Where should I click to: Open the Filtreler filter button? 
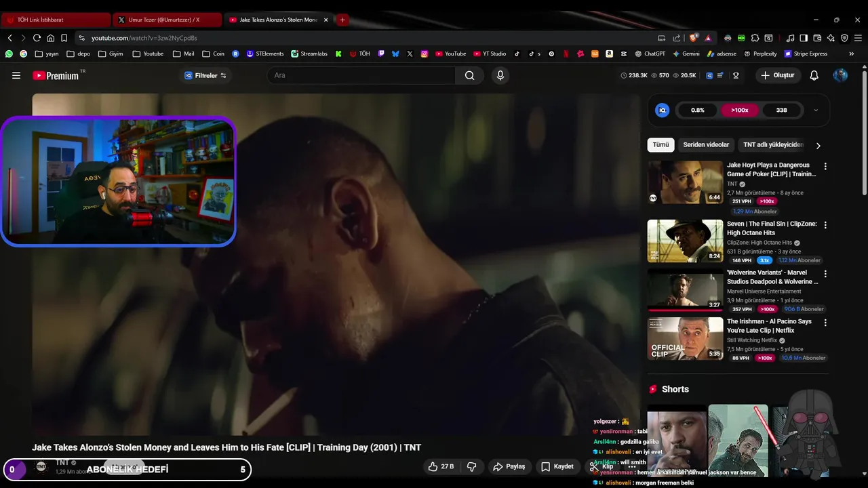(205, 75)
